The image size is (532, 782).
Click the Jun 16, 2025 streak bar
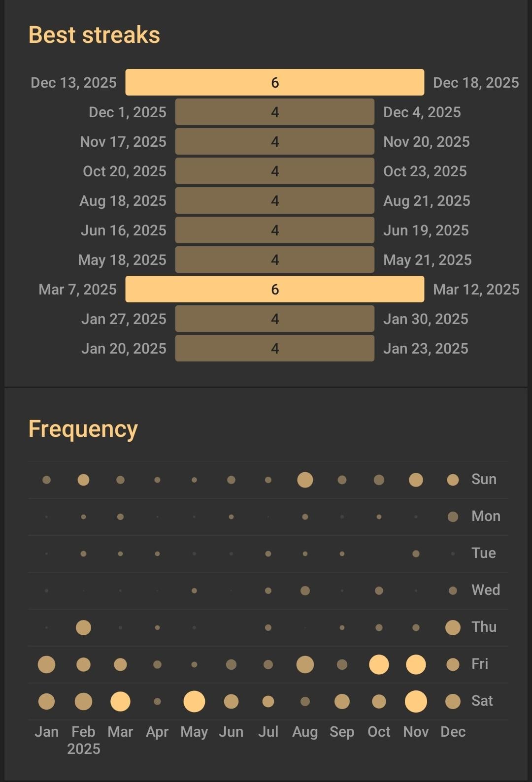(x=274, y=230)
